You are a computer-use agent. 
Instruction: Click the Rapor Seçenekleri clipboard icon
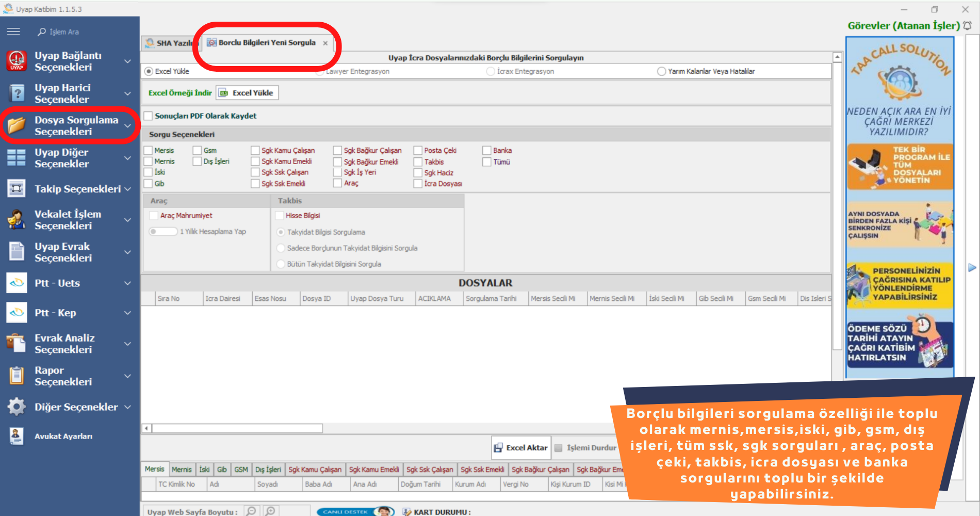[17, 376]
